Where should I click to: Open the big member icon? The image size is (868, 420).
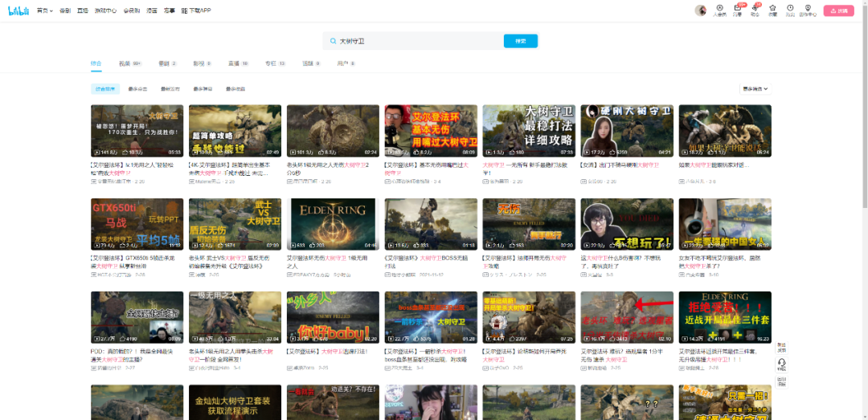pos(719,10)
